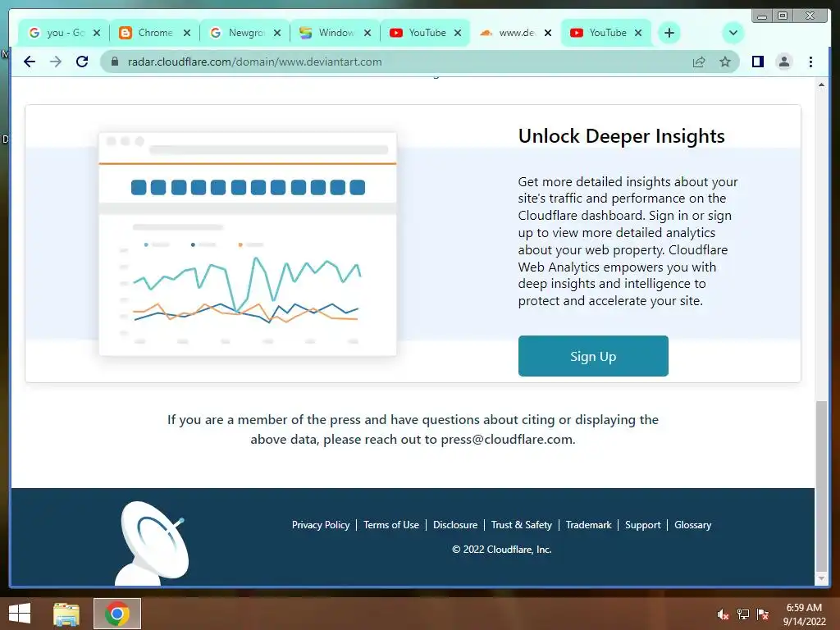Open the Disclosure footer link
Screen dimensions: 840x630
click(455, 525)
